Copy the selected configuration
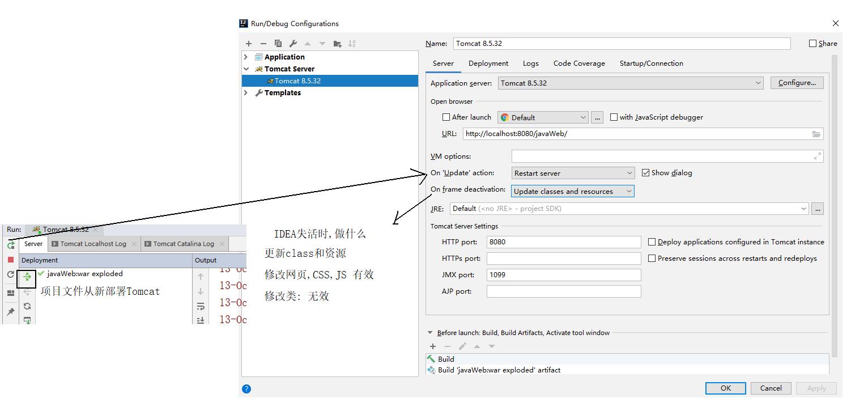The height and width of the screenshot is (415, 868). pyautogui.click(x=278, y=44)
